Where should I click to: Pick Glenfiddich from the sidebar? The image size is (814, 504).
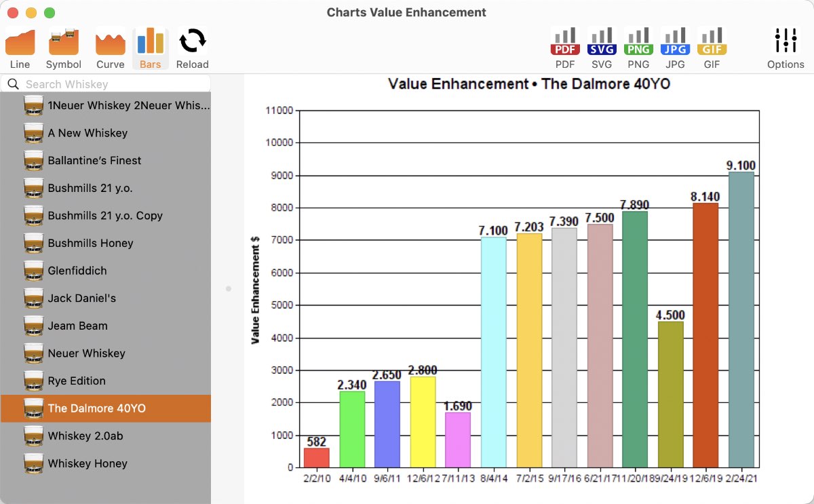coord(106,271)
